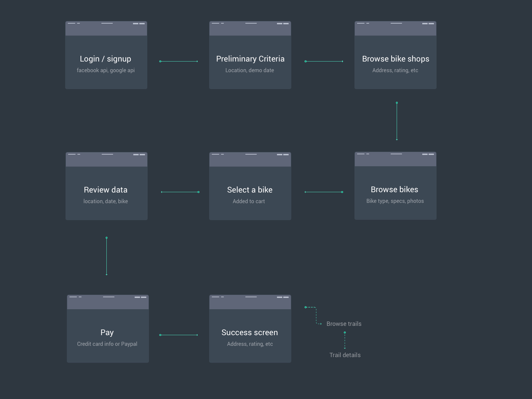Click the Success screen card
Screen dimensions: 532x399
(x=250, y=329)
